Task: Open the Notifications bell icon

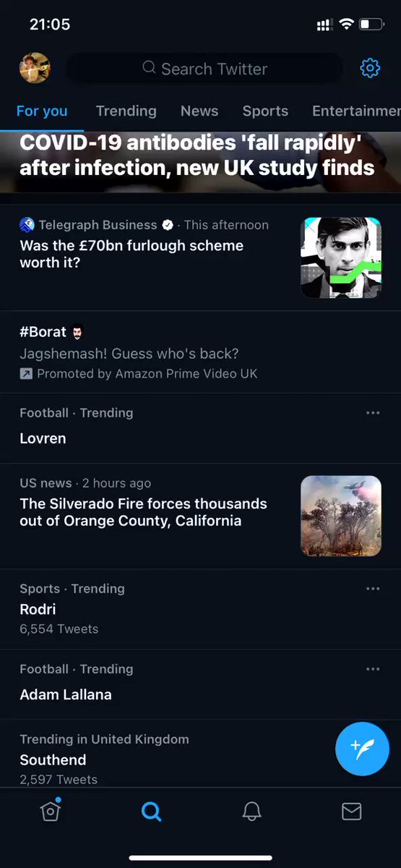Action: click(x=251, y=812)
